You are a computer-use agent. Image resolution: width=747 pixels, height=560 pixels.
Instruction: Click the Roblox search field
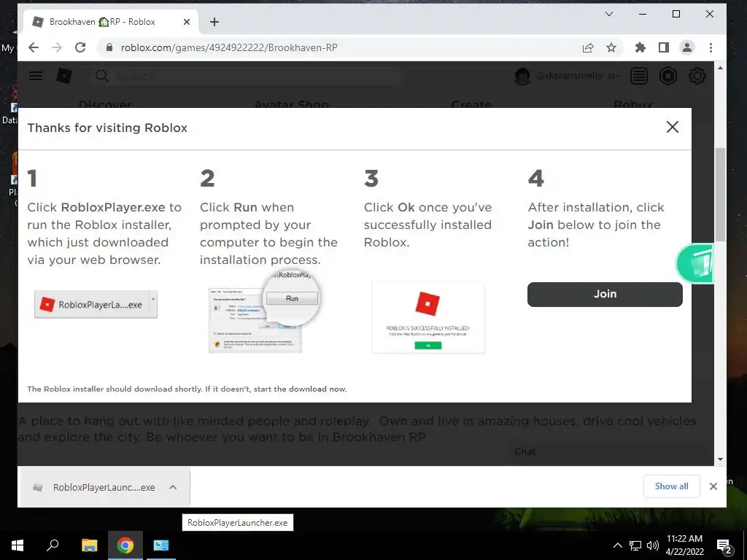(x=245, y=76)
